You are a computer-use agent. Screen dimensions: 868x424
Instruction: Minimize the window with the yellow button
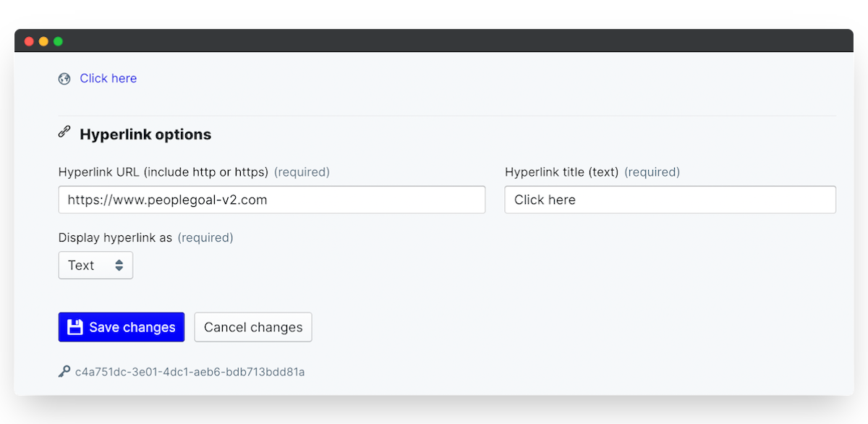(x=43, y=41)
